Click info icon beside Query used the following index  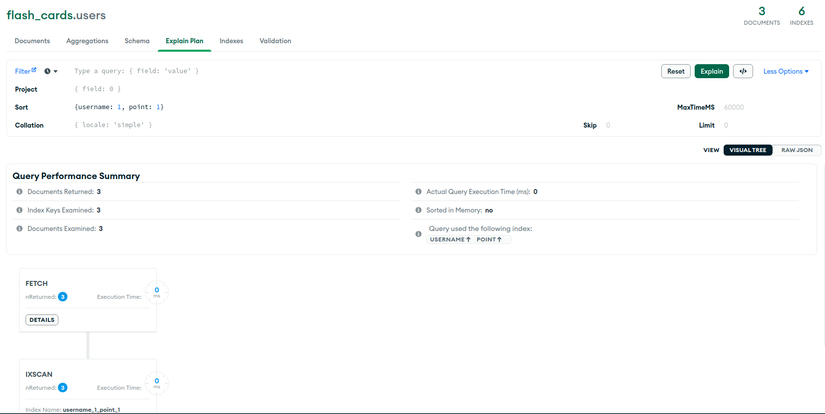click(x=418, y=234)
